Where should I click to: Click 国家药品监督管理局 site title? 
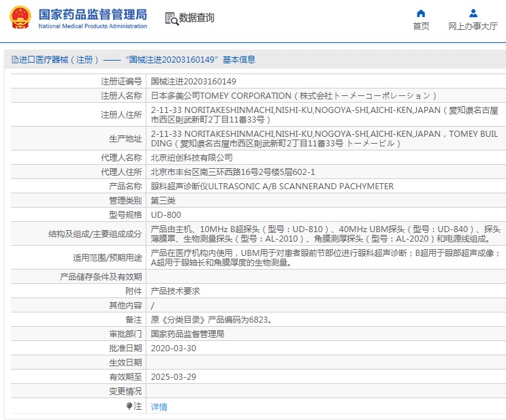pos(93,14)
